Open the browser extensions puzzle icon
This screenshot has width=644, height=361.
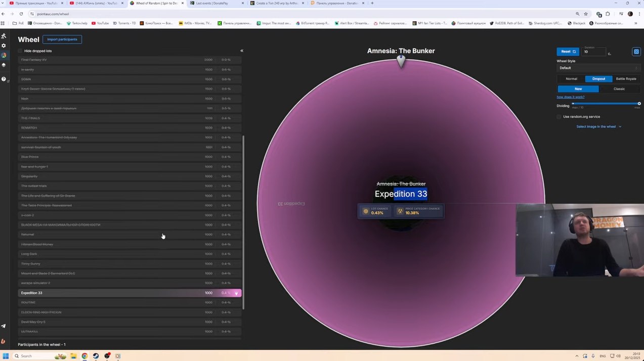[608, 14]
